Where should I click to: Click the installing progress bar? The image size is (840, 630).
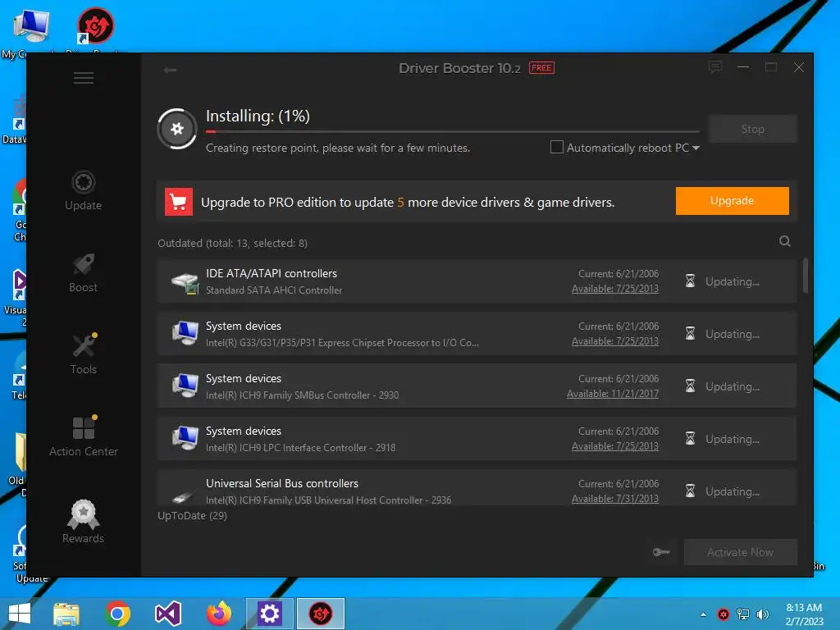click(x=453, y=131)
